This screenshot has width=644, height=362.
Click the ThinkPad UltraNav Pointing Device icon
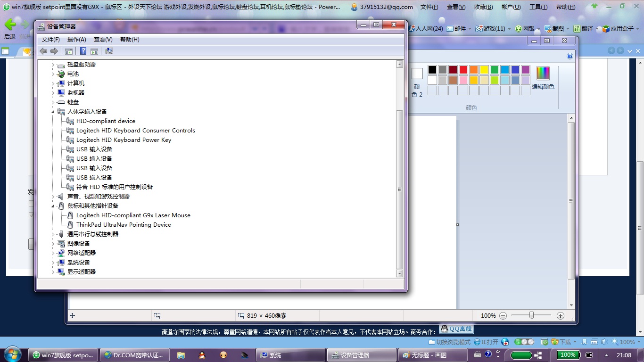(70, 225)
